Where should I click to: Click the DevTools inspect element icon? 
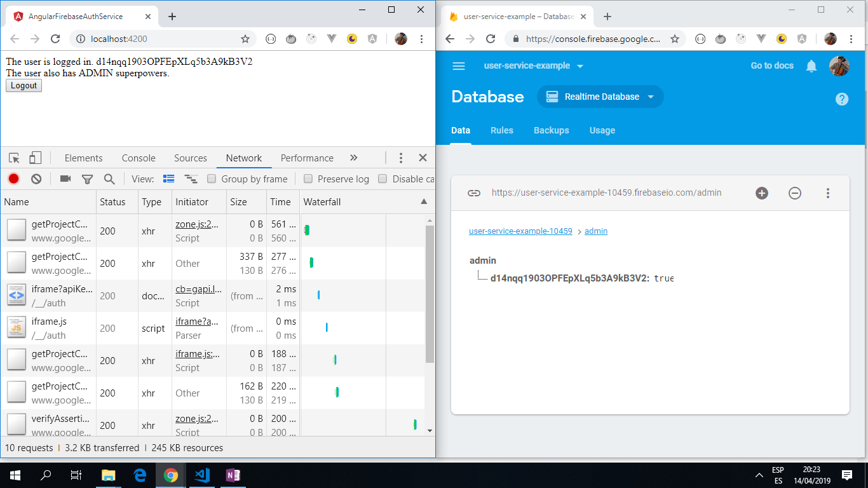(15, 158)
